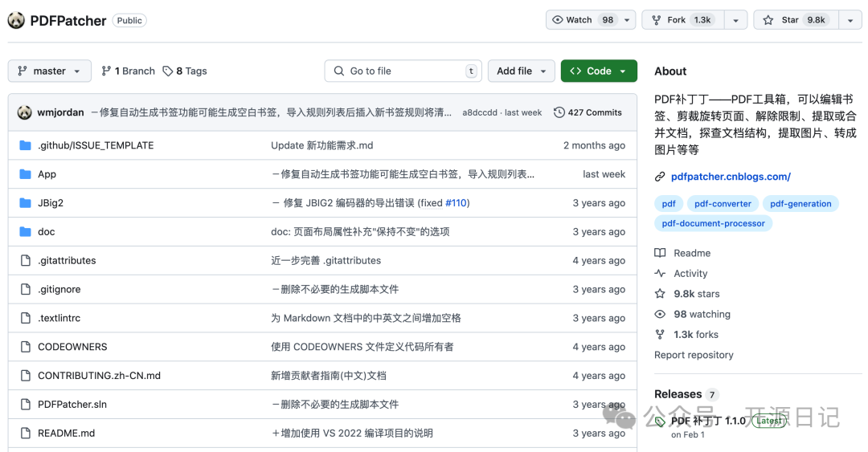Click the book icon beside Readme
This screenshot has height=452, width=868.
pyautogui.click(x=660, y=253)
